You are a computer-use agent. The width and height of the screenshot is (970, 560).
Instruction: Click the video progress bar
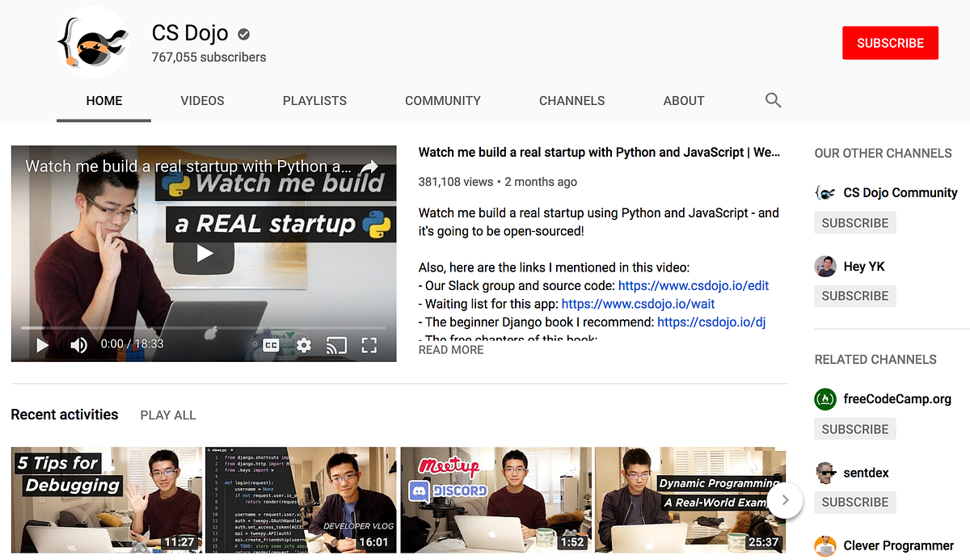pos(203,327)
